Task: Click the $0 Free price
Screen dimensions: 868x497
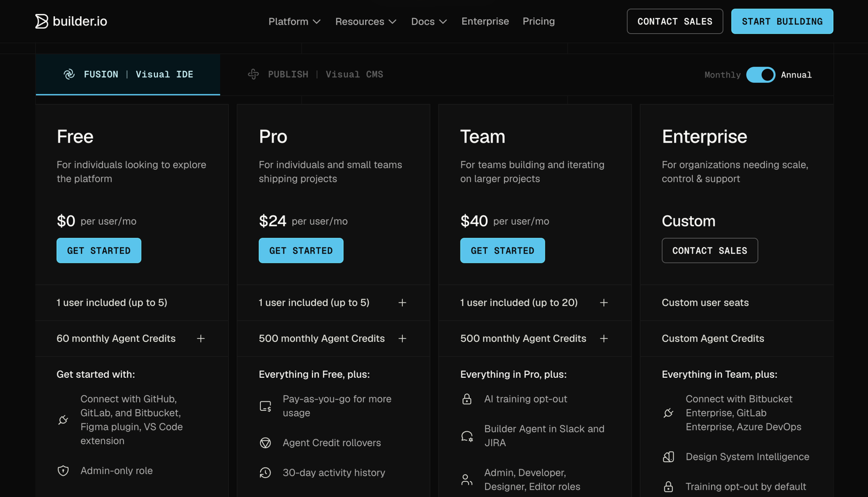Action: point(66,221)
